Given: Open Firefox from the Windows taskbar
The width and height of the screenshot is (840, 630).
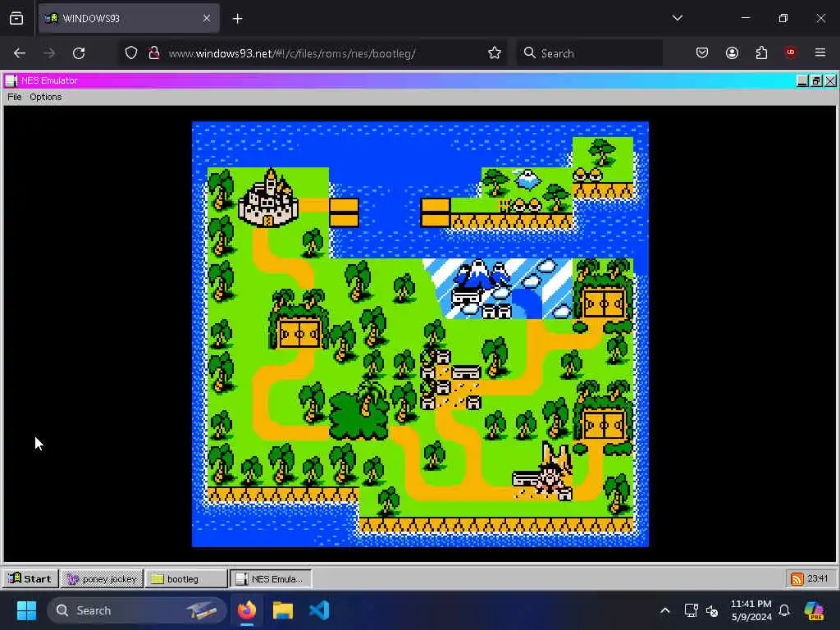Looking at the screenshot, I should (x=247, y=610).
